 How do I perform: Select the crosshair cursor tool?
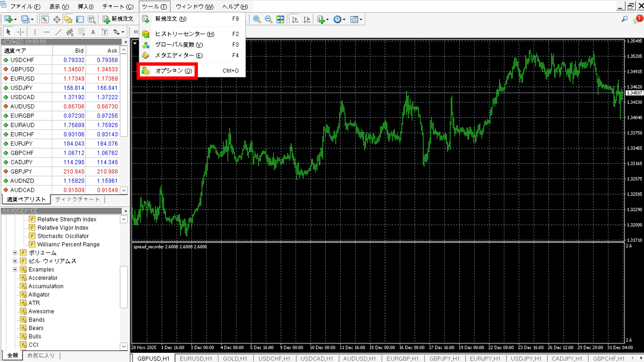click(20, 32)
